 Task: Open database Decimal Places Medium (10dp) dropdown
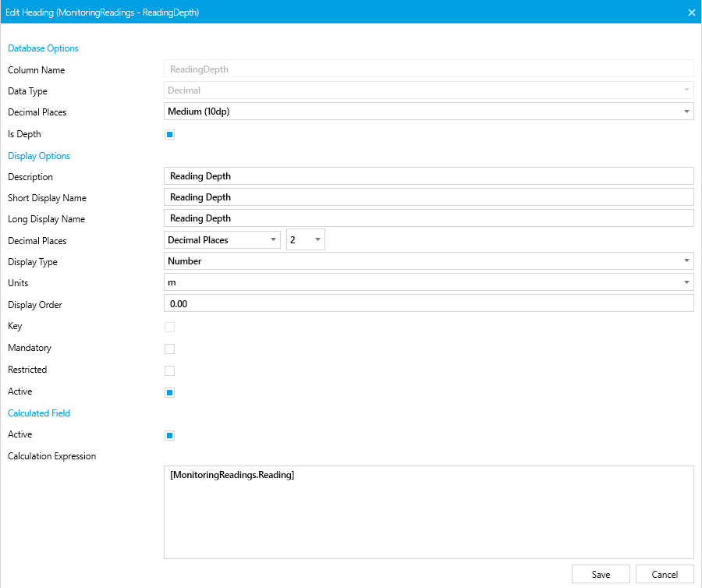pyautogui.click(x=428, y=112)
